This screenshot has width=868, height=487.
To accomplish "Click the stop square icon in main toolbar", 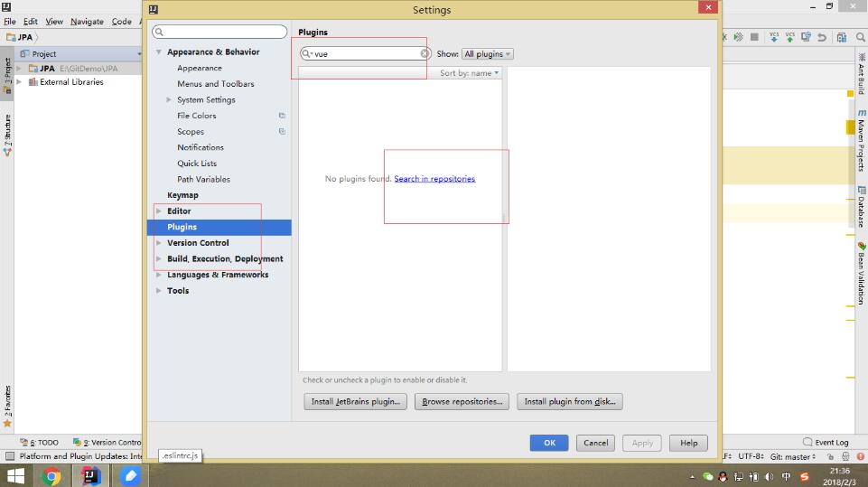I will pos(754,37).
